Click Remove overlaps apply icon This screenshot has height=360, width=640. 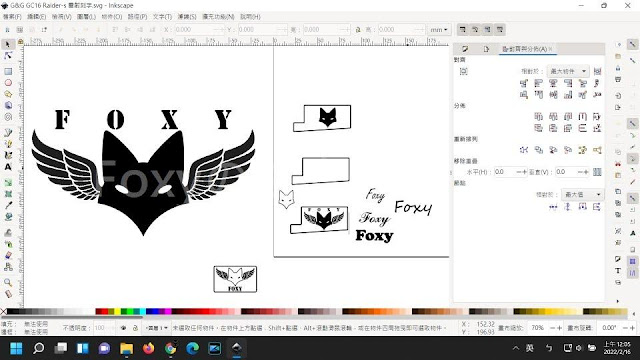[x=597, y=172]
